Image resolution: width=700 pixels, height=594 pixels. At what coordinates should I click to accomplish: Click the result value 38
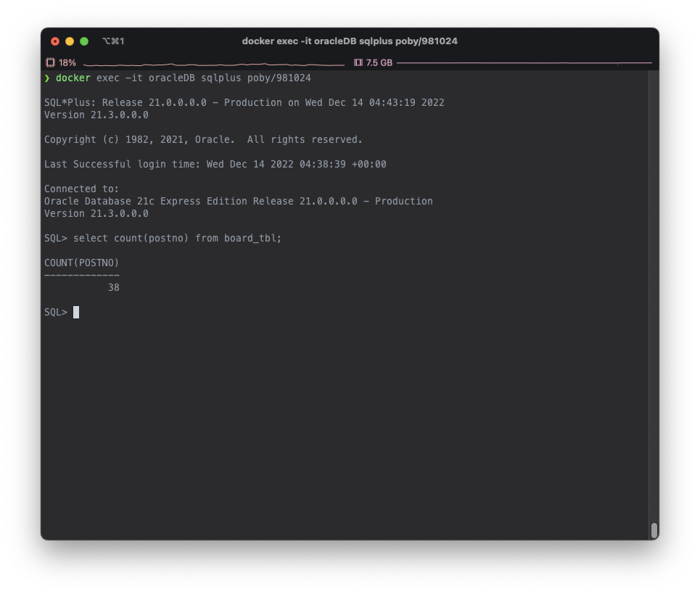(114, 288)
